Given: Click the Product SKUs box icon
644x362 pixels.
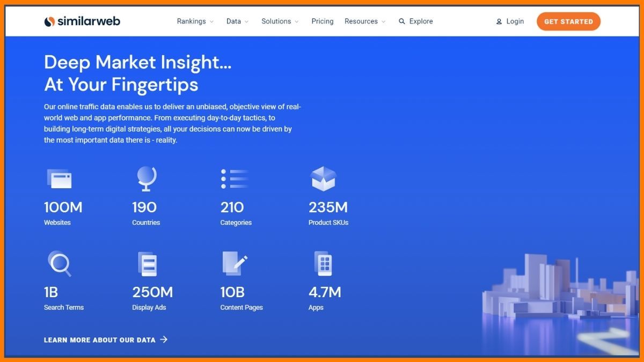Looking at the screenshot, I should [324, 178].
